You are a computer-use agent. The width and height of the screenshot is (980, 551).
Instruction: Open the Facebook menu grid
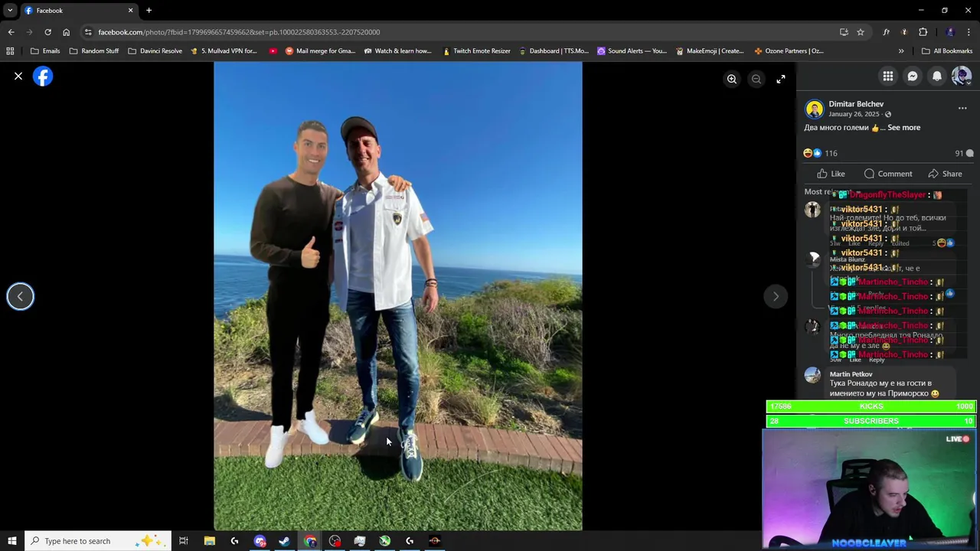coord(888,76)
